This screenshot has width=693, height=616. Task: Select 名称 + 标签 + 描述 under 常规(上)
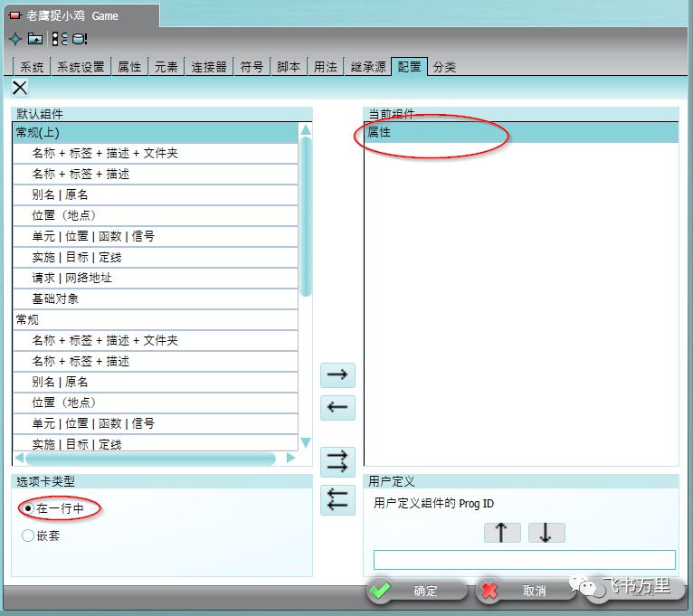[156, 174]
